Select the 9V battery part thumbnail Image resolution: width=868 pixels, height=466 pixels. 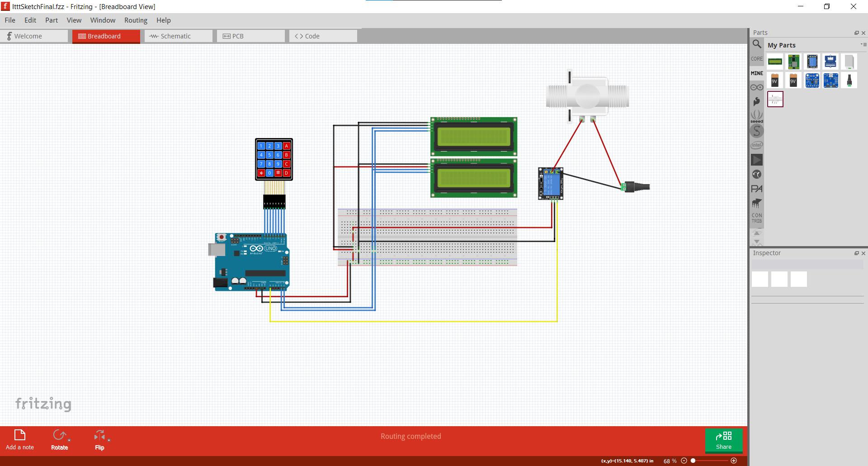[x=775, y=80]
